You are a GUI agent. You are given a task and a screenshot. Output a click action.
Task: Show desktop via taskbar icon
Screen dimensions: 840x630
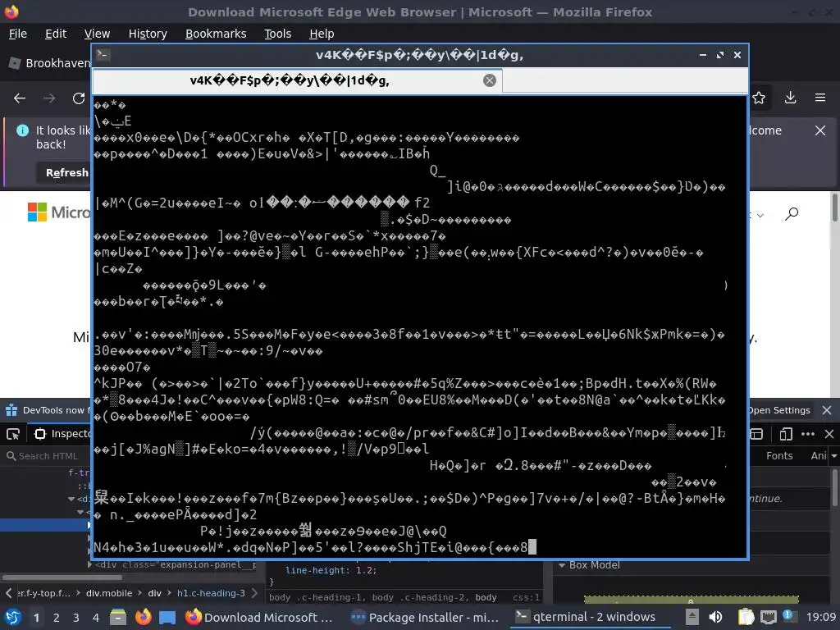click(x=167, y=617)
